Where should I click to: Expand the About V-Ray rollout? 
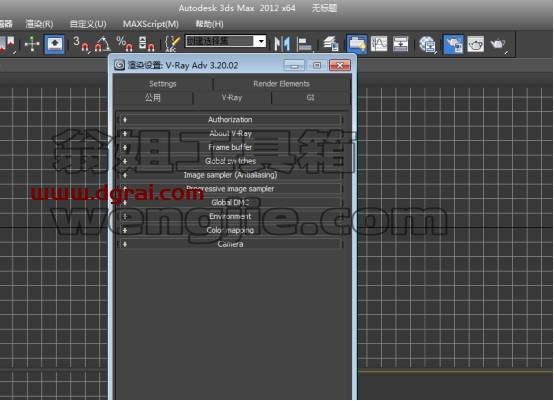[x=230, y=133]
